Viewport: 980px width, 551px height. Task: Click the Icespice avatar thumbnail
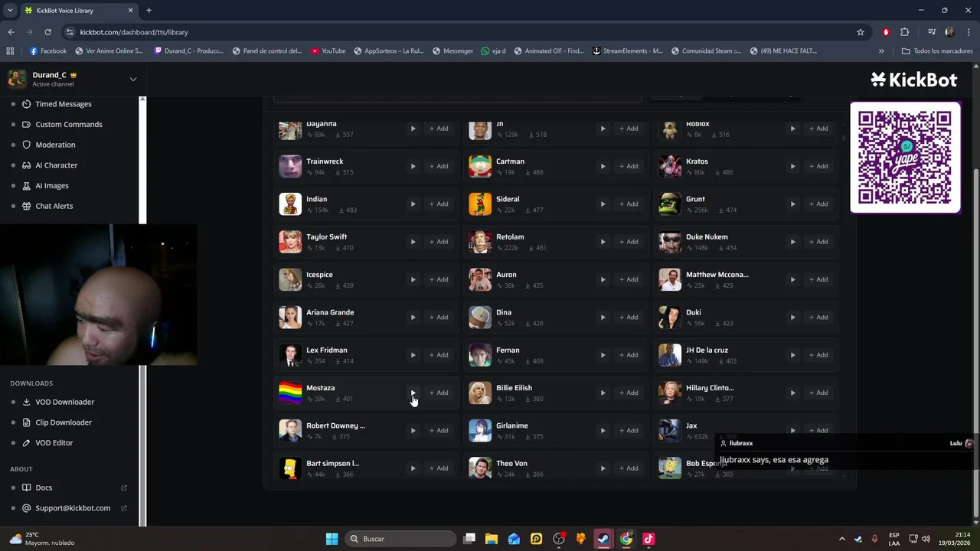coord(290,279)
